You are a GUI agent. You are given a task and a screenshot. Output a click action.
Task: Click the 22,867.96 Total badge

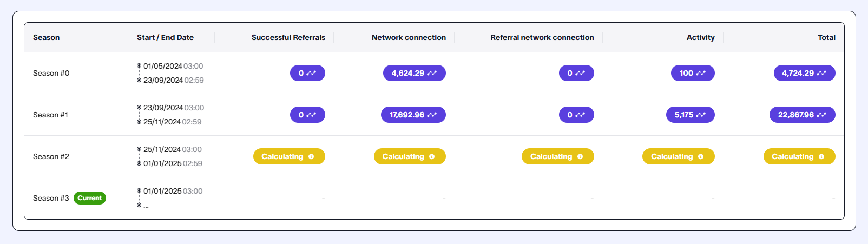coord(803,115)
